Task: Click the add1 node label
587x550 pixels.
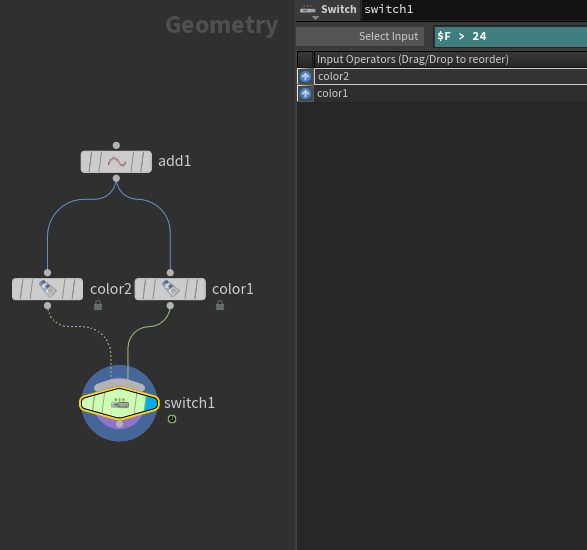Action: [174, 161]
